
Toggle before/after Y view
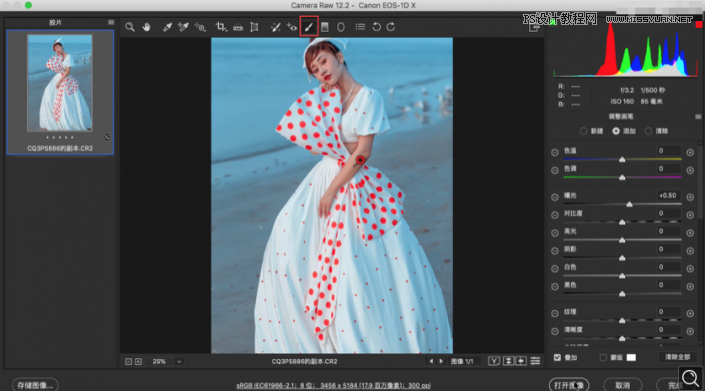coord(494,361)
